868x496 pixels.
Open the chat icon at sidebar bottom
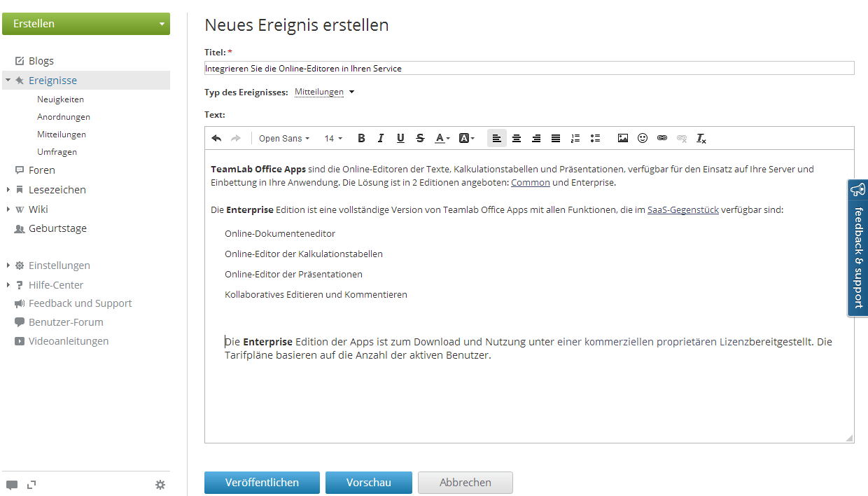point(12,485)
